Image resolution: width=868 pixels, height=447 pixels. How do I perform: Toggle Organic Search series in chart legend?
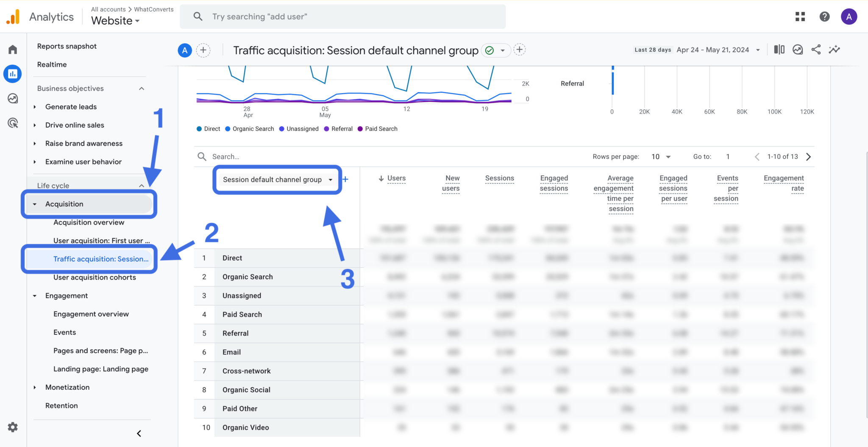[250, 129]
